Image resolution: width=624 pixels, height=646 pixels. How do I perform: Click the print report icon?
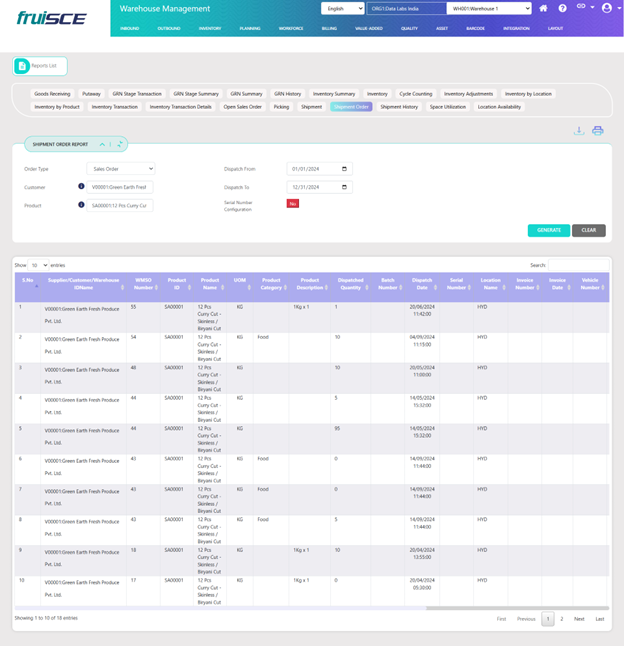coord(597,131)
